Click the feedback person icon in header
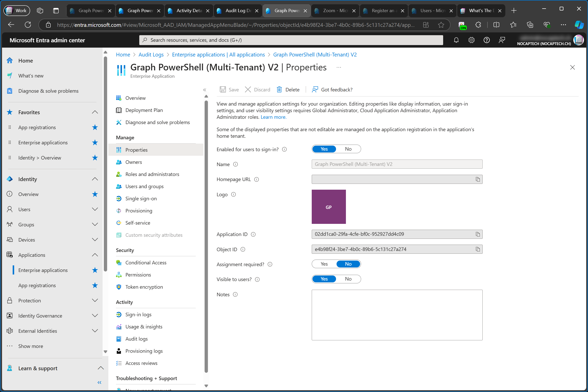Image resolution: width=588 pixels, height=392 pixels. [x=502, y=40]
